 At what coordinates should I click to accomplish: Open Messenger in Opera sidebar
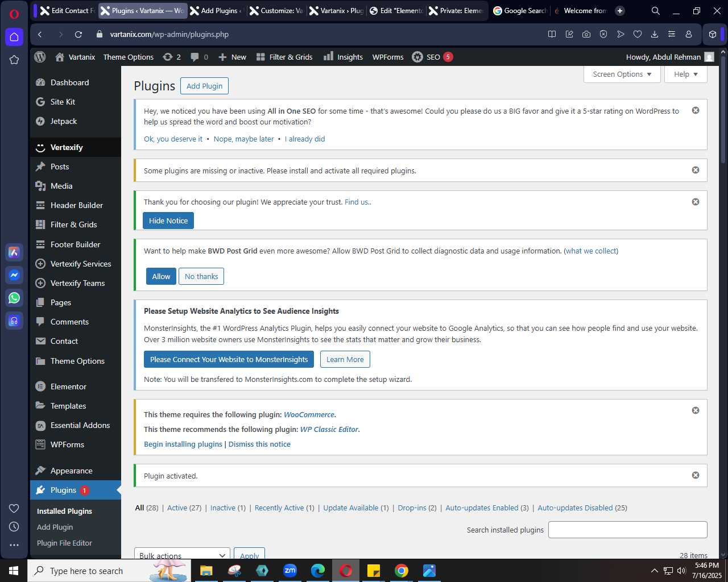pos(14,275)
